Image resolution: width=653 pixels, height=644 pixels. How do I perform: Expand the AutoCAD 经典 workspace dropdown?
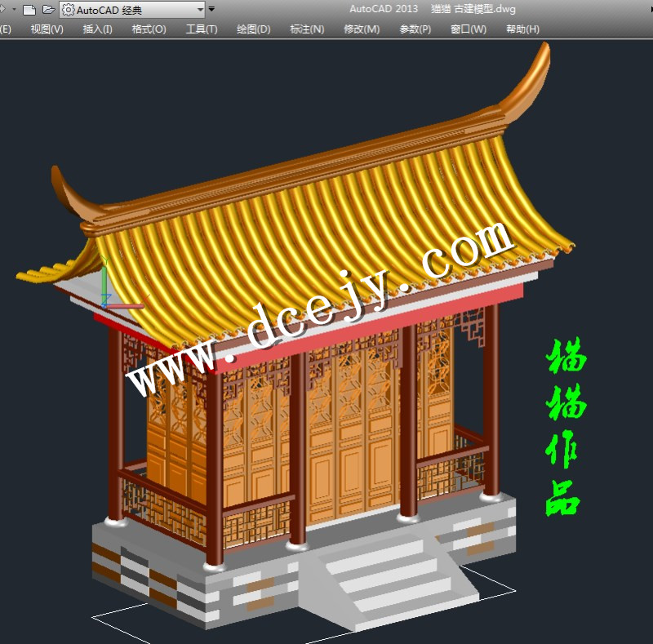point(201,10)
